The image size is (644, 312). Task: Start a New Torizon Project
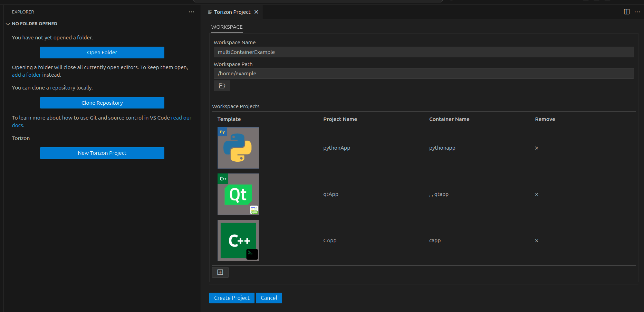click(102, 153)
